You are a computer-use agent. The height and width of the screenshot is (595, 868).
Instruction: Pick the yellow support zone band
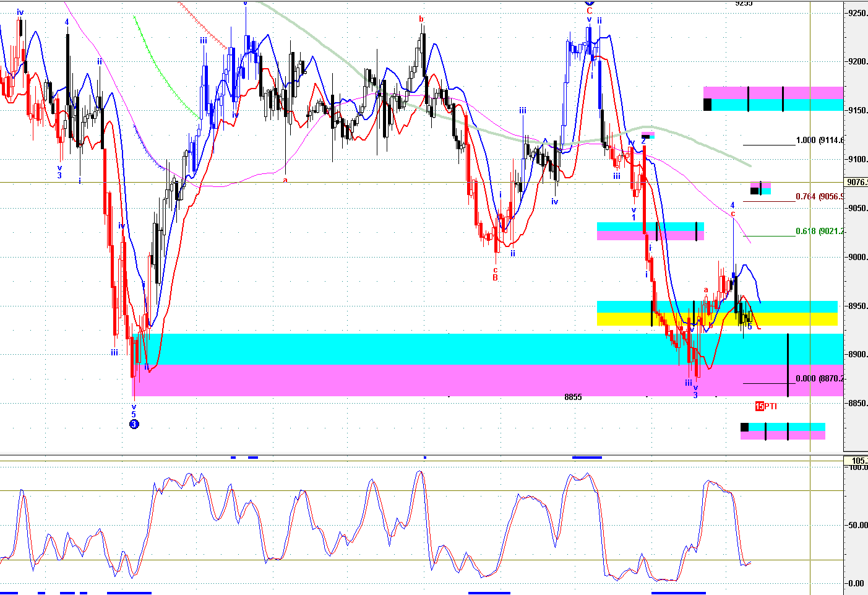(x=716, y=319)
